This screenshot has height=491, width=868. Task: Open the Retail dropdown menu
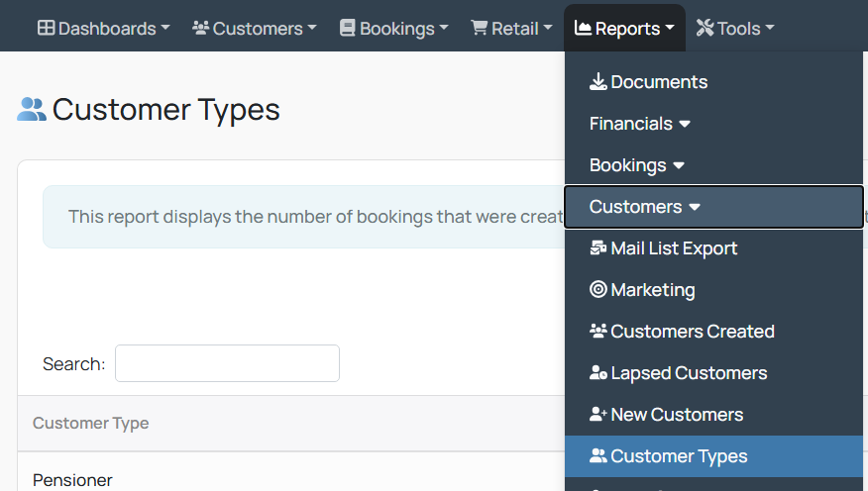pos(512,28)
